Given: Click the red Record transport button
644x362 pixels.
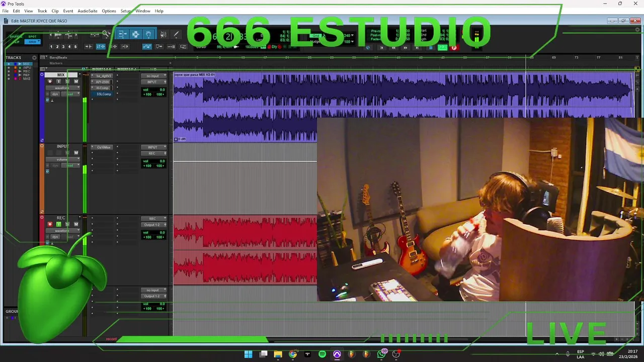Looking at the screenshot, I should [454, 48].
